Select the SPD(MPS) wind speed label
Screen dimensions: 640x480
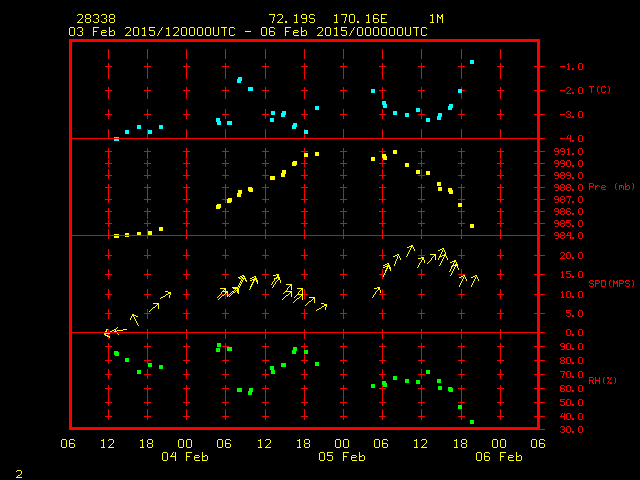click(x=611, y=284)
